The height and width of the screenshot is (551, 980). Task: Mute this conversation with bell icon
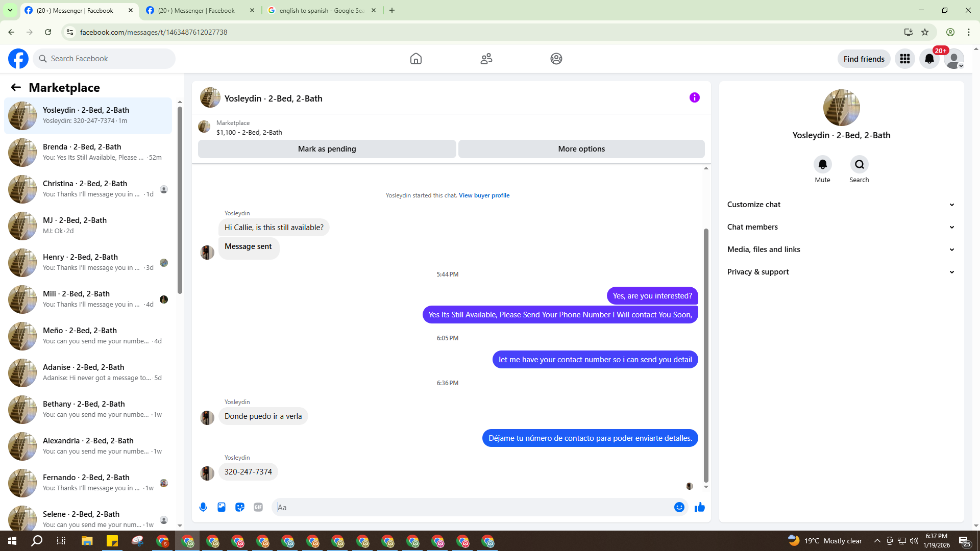(822, 164)
